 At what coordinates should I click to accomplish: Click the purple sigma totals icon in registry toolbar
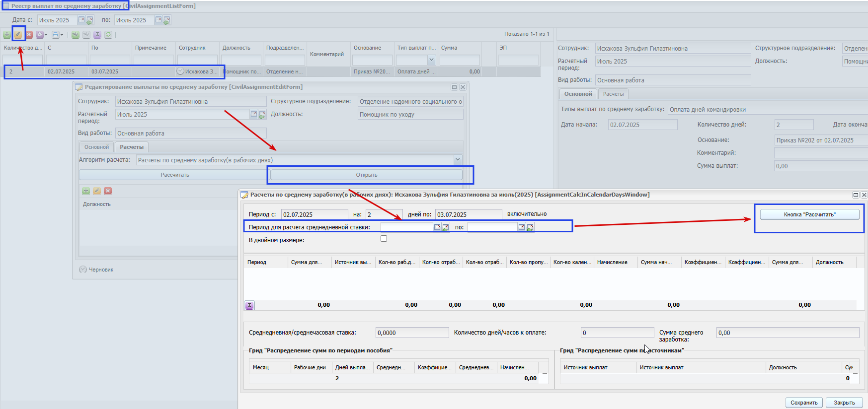pyautogui.click(x=97, y=35)
